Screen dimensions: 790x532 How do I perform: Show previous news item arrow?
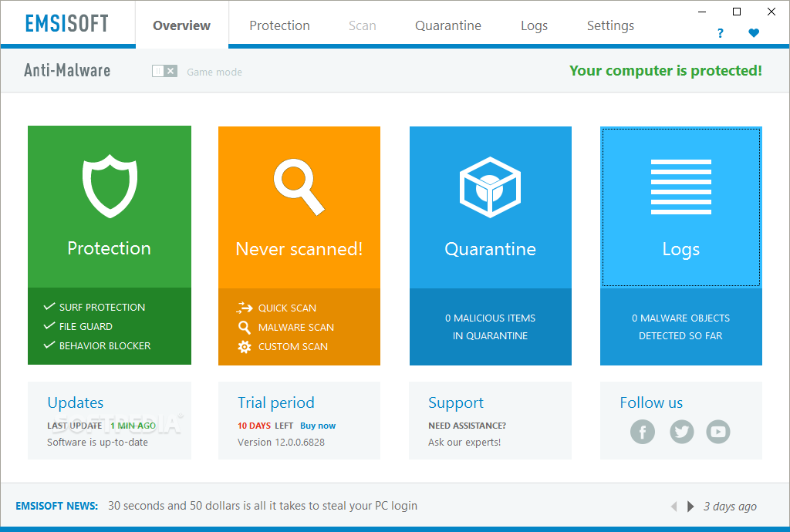pos(674,507)
